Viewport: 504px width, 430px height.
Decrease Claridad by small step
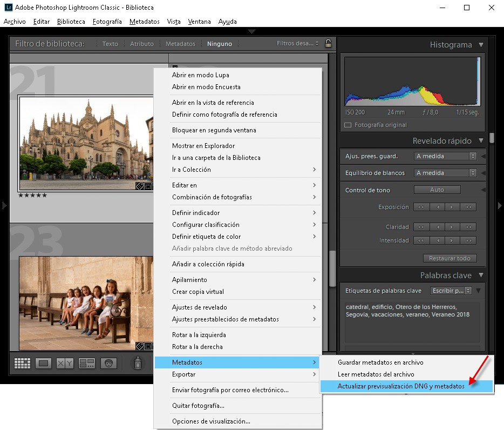(437, 227)
